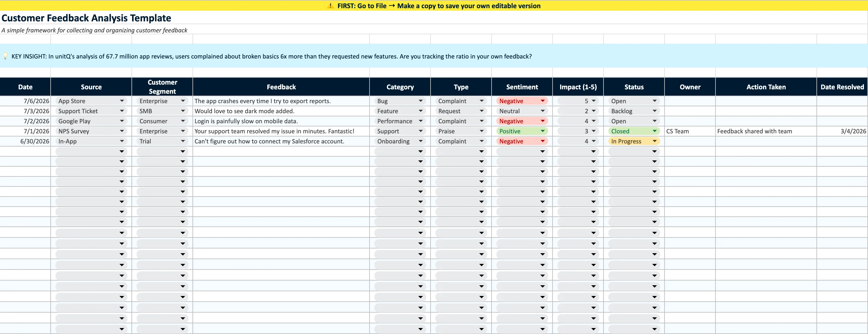Select the app crashes export reports feedback cell
Image resolution: width=868 pixels, height=334 pixels.
[x=281, y=101]
